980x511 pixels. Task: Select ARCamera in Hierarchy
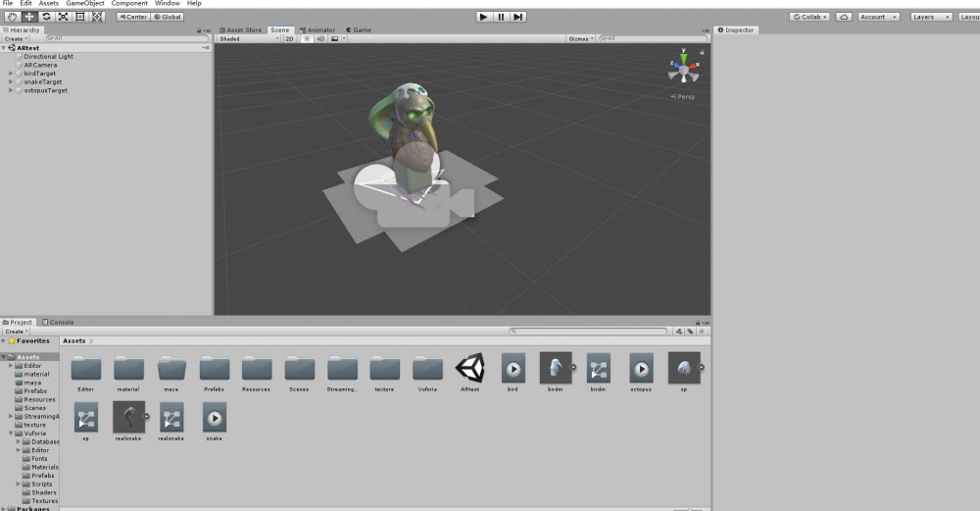[40, 65]
